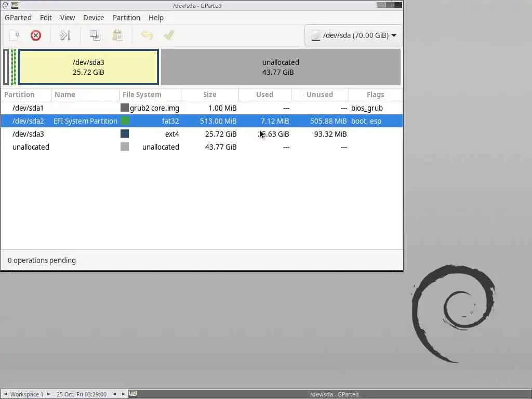Click the red Delete partition icon
The height and width of the screenshot is (399, 532).
tap(36, 35)
